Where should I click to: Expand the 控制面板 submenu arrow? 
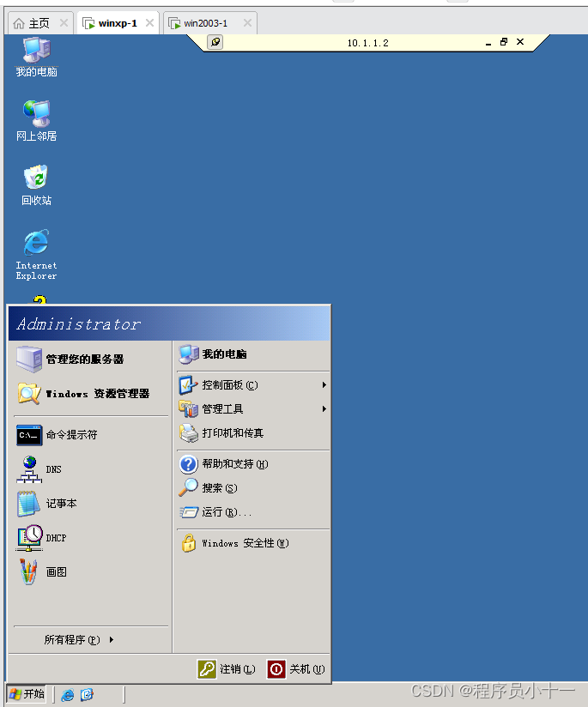324,385
